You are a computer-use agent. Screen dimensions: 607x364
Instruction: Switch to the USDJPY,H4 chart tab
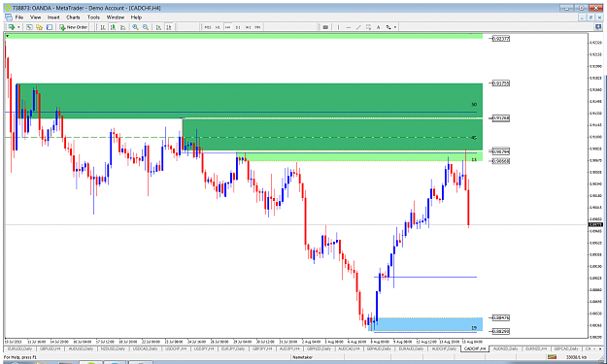204,348
